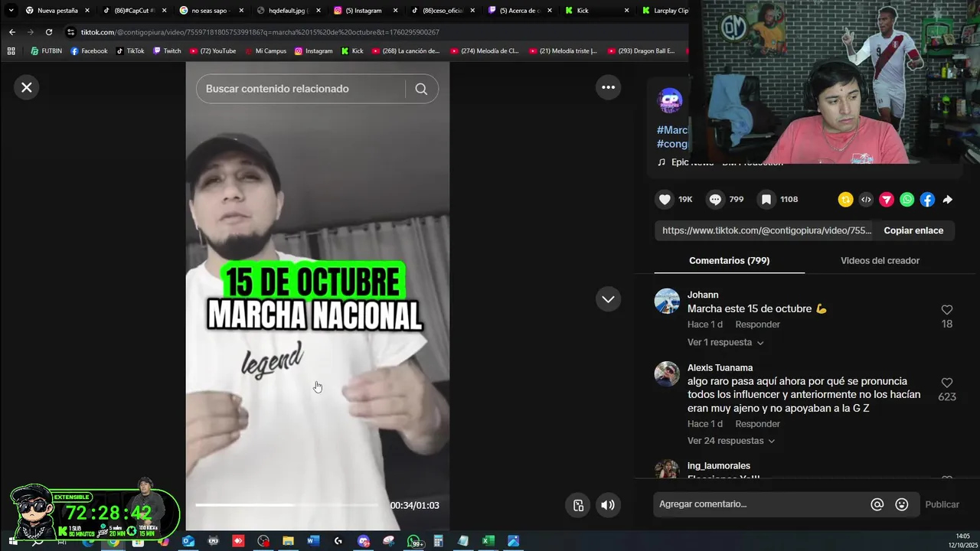This screenshot has height=551, width=980.
Task: Mute the video volume
Action: coord(608,505)
